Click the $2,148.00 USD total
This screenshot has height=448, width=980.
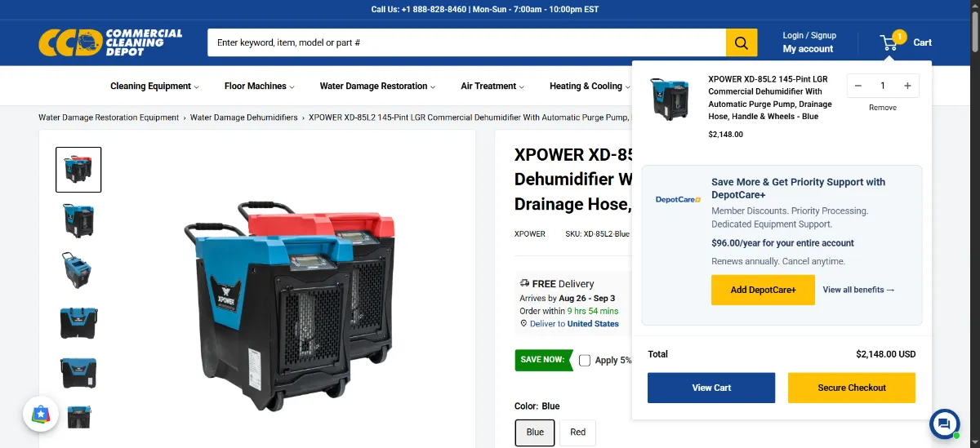pyautogui.click(x=886, y=354)
